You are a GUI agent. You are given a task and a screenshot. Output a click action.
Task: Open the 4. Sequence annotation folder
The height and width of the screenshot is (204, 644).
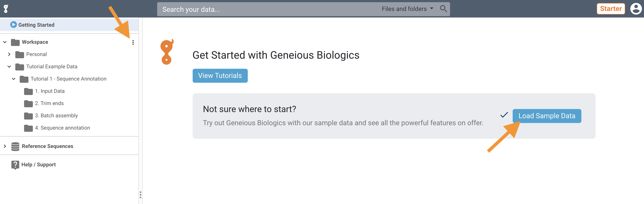(x=62, y=128)
